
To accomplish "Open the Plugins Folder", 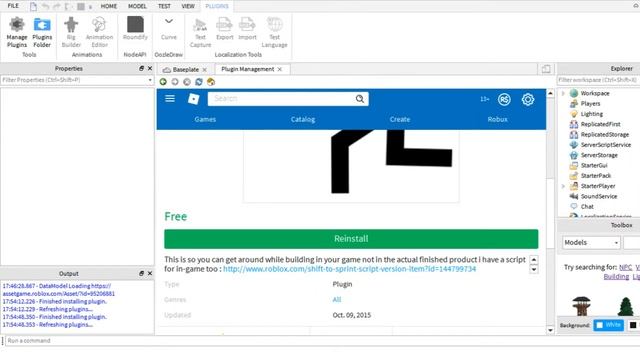I will (x=42, y=32).
